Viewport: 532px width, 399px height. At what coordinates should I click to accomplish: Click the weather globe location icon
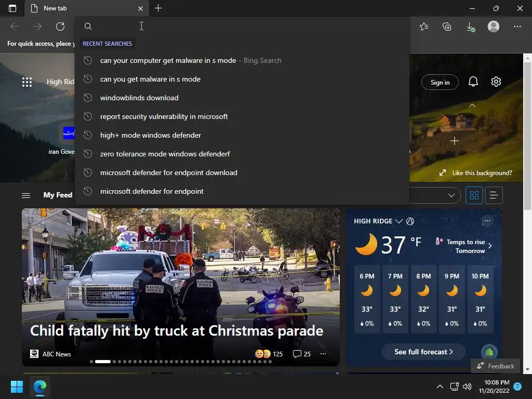410,221
